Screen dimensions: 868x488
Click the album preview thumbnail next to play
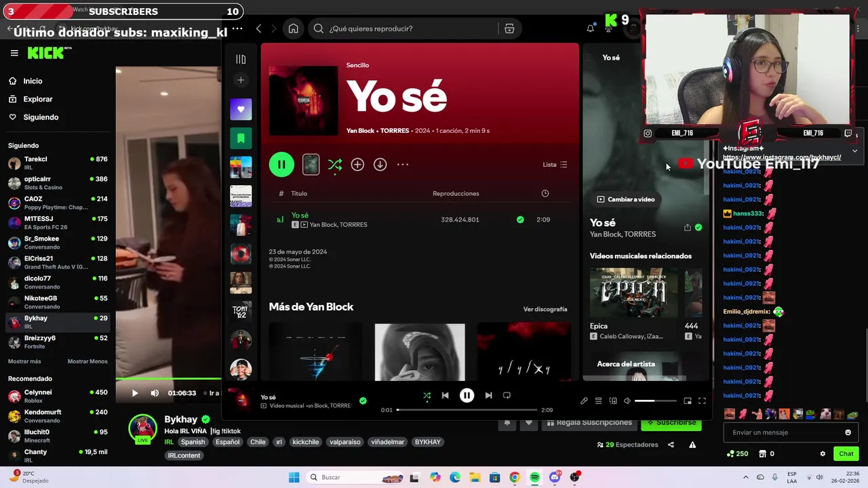(x=311, y=164)
